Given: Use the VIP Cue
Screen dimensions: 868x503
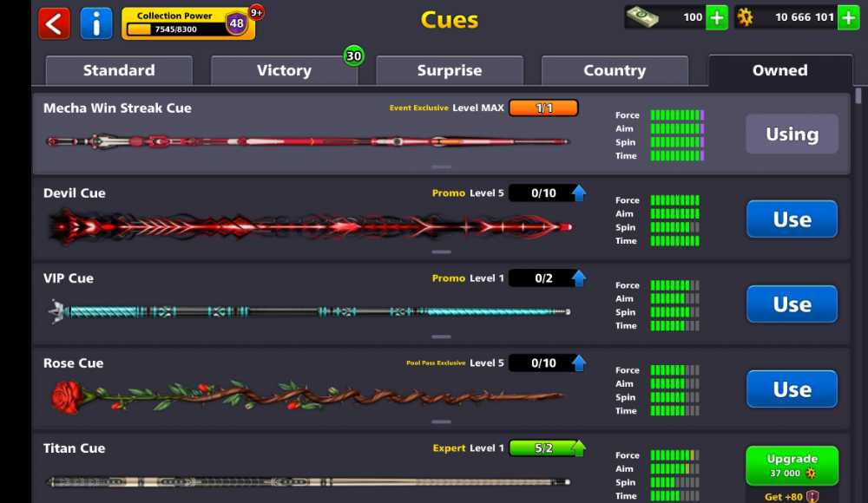Looking at the screenshot, I should point(792,304).
